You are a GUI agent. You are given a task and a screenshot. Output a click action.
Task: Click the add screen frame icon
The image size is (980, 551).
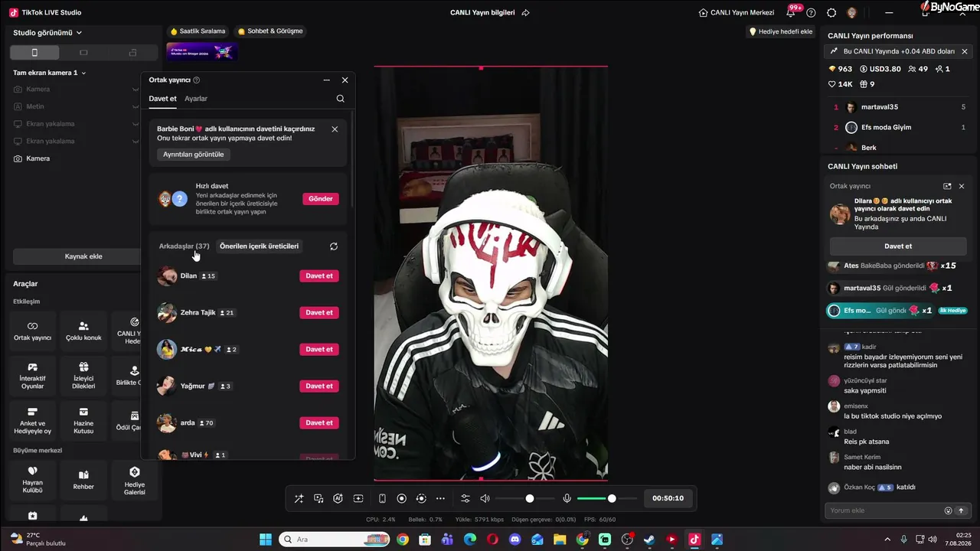tap(358, 498)
